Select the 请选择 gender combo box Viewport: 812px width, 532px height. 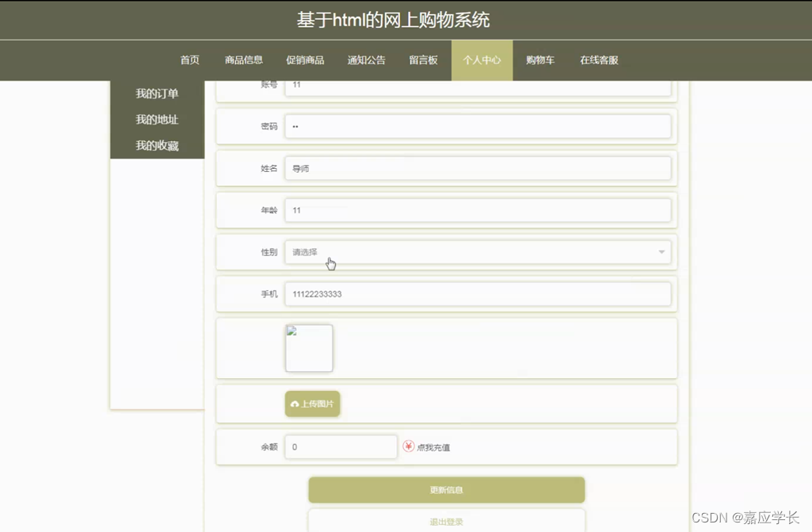coord(478,252)
